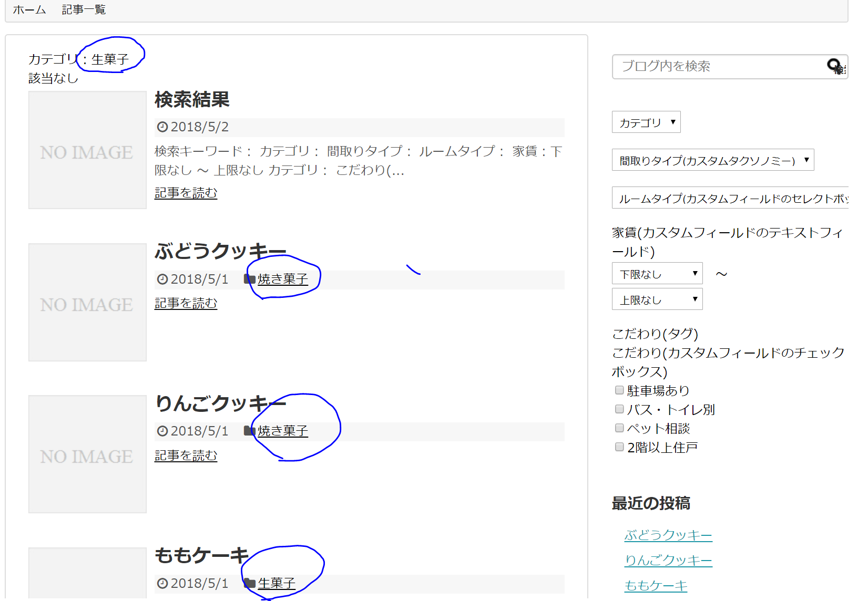The width and height of the screenshot is (868, 601).
Task: Click NO IMAGE thumbnail of りんごクッキー post
Action: click(87, 454)
